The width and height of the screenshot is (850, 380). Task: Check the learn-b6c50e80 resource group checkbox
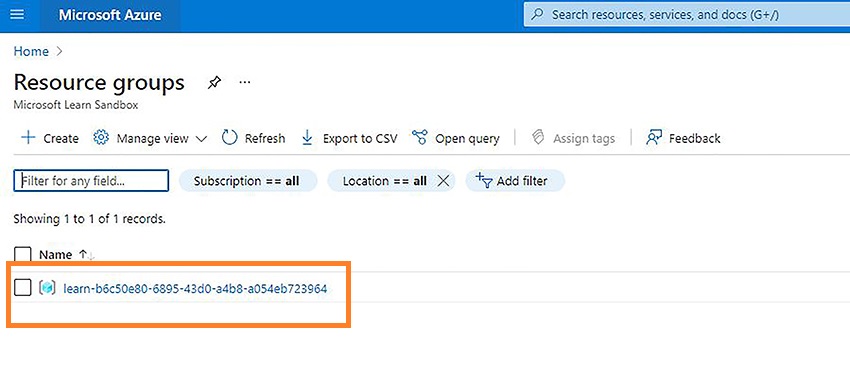coord(23,288)
